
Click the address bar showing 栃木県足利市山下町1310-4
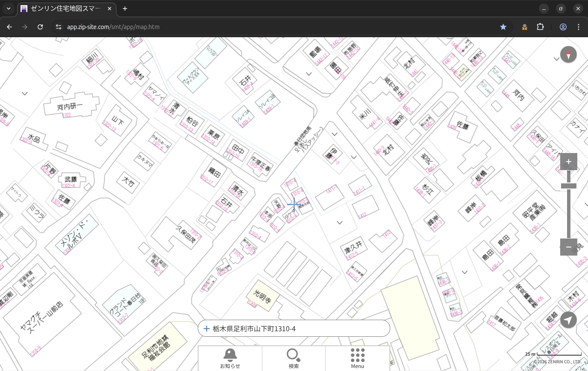(x=295, y=329)
